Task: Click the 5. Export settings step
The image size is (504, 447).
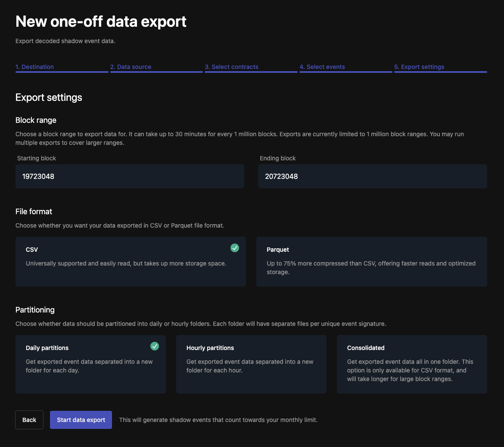Action: click(x=419, y=67)
